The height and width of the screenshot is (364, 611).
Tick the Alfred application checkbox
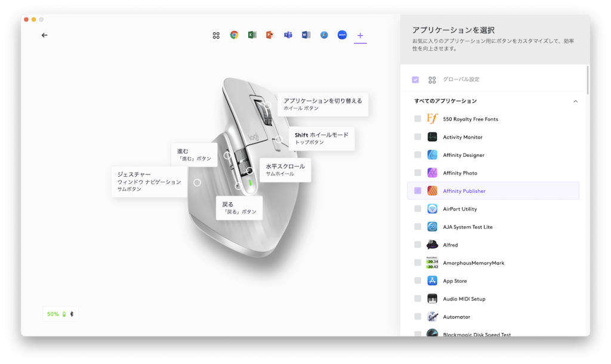418,245
